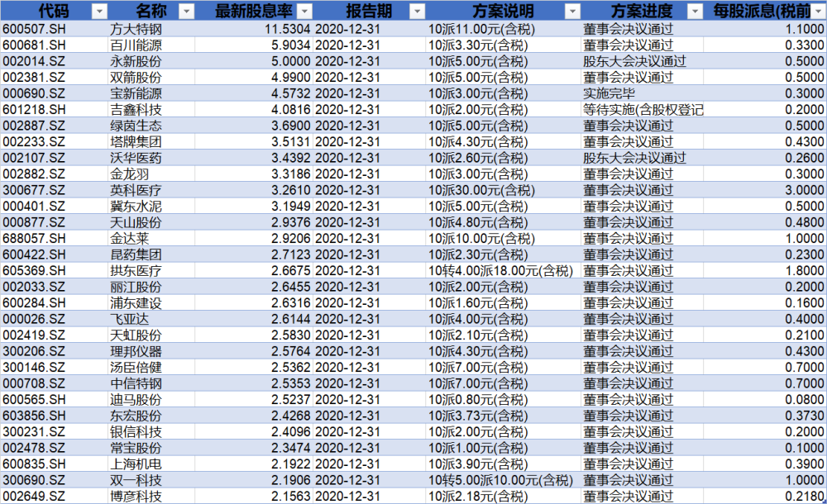The image size is (827, 504).
Task: Select the 博彦科技 name cell
Action: click(x=151, y=496)
